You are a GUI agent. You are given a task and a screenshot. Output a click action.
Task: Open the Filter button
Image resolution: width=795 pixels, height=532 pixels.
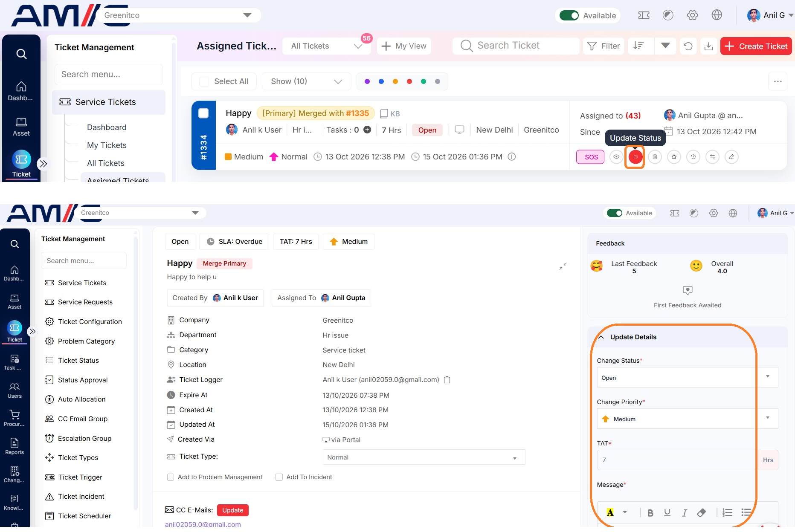point(604,46)
